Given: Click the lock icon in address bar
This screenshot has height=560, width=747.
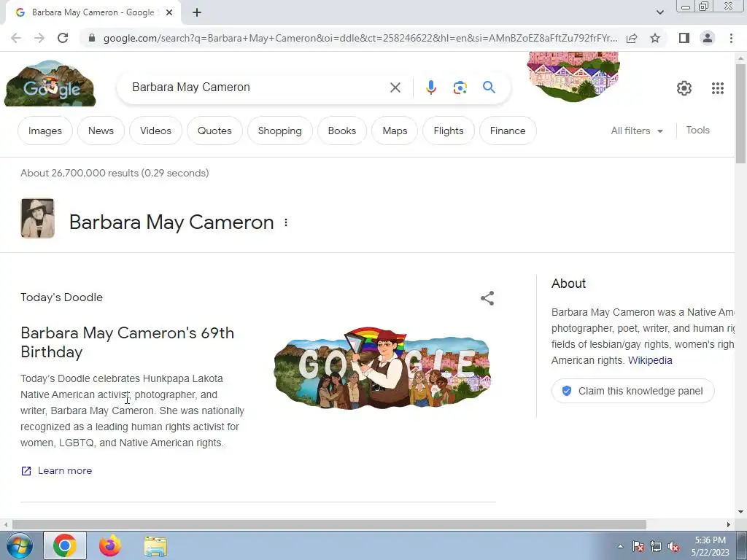Looking at the screenshot, I should pos(92,38).
